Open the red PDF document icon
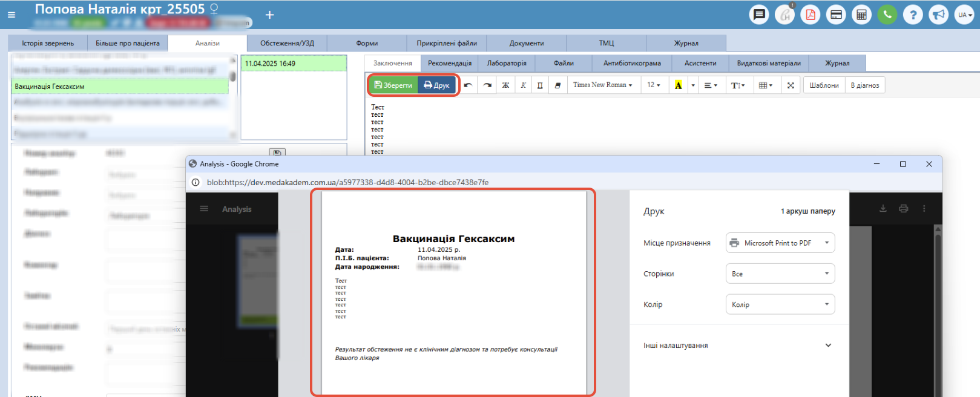The width and height of the screenshot is (980, 397). [x=811, y=15]
